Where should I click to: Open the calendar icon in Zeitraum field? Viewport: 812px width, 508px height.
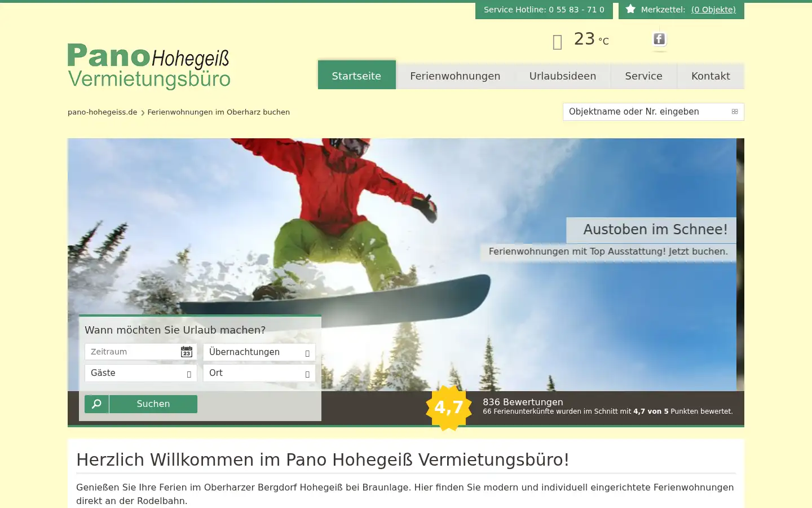[x=187, y=352]
